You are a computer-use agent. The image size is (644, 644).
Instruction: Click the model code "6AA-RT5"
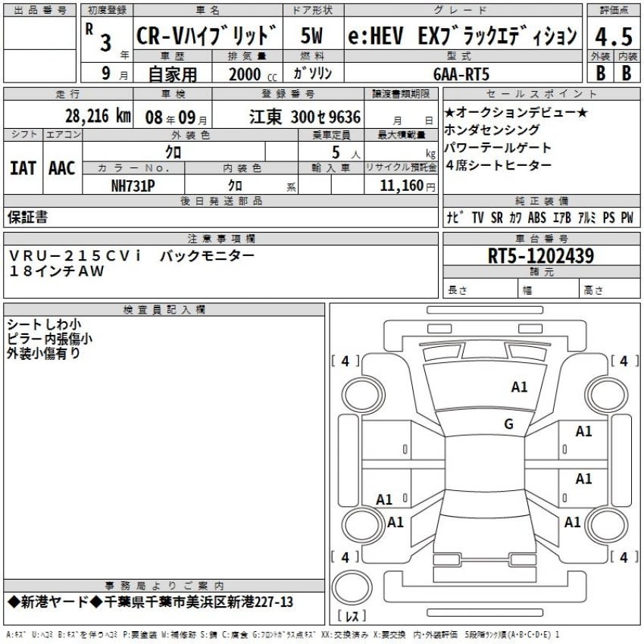(461, 74)
